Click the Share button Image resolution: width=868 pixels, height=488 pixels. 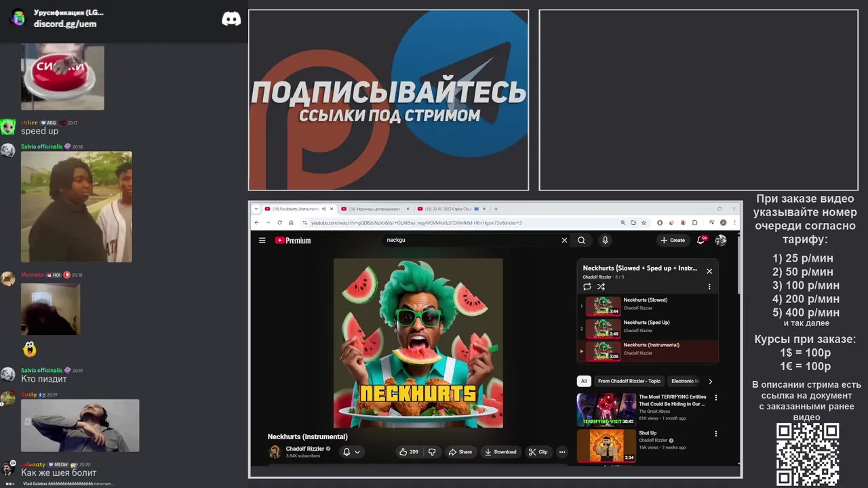coord(460,452)
